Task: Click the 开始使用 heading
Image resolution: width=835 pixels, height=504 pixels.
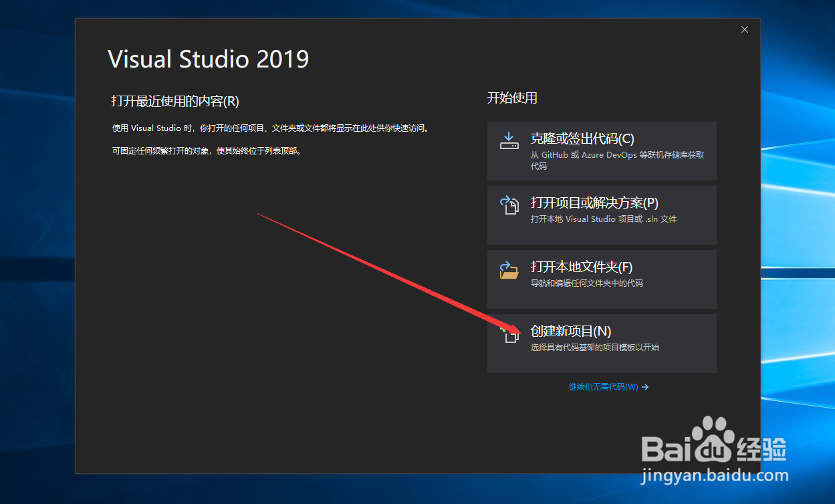Action: (x=512, y=98)
